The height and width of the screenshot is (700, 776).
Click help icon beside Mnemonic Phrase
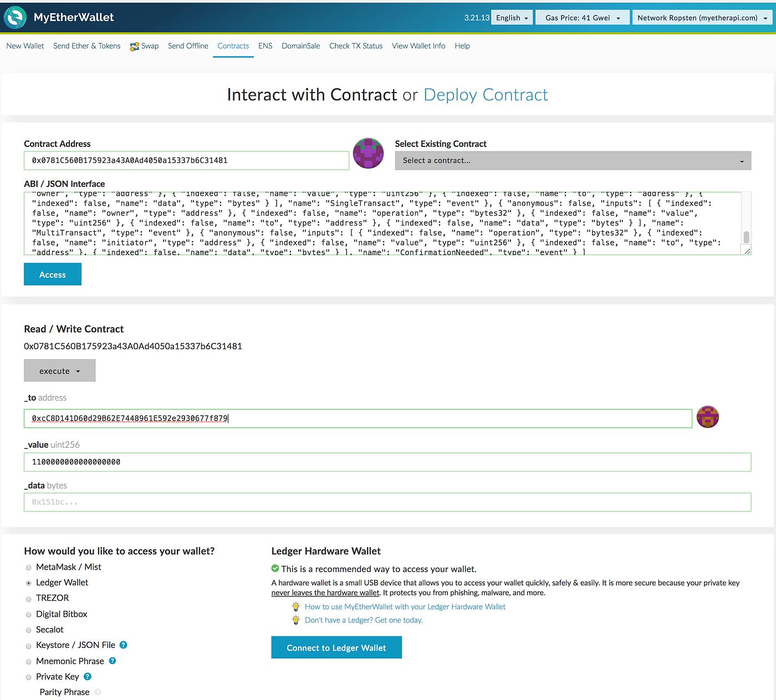tap(113, 661)
